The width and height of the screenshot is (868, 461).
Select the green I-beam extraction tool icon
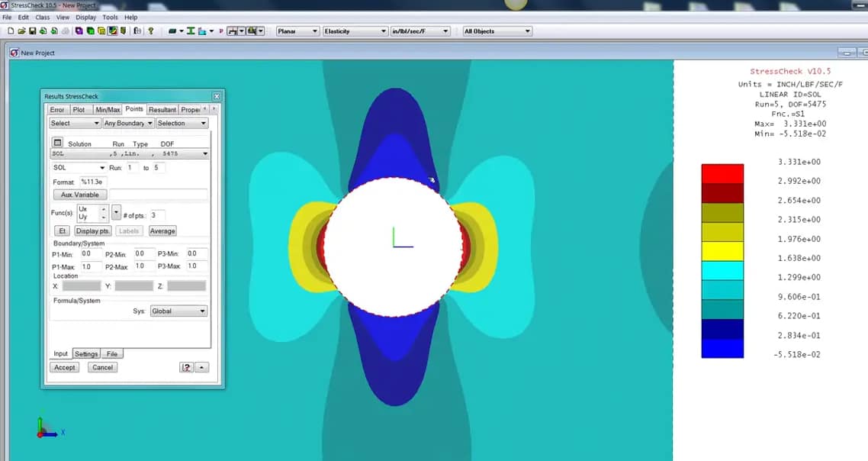tap(190, 31)
